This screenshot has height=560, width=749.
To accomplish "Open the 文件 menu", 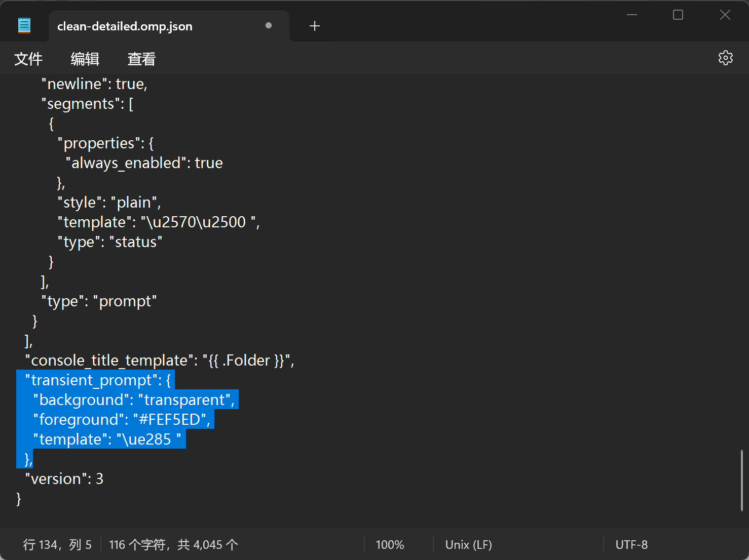I will pyautogui.click(x=28, y=59).
